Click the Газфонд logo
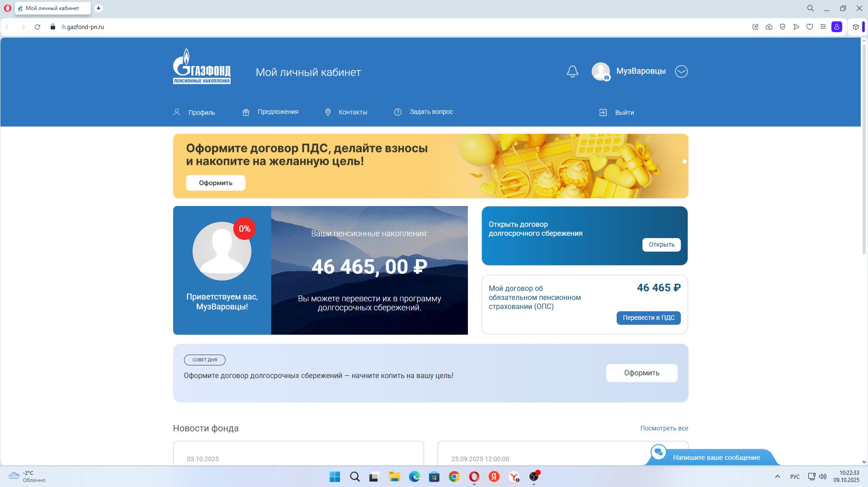 [x=202, y=66]
